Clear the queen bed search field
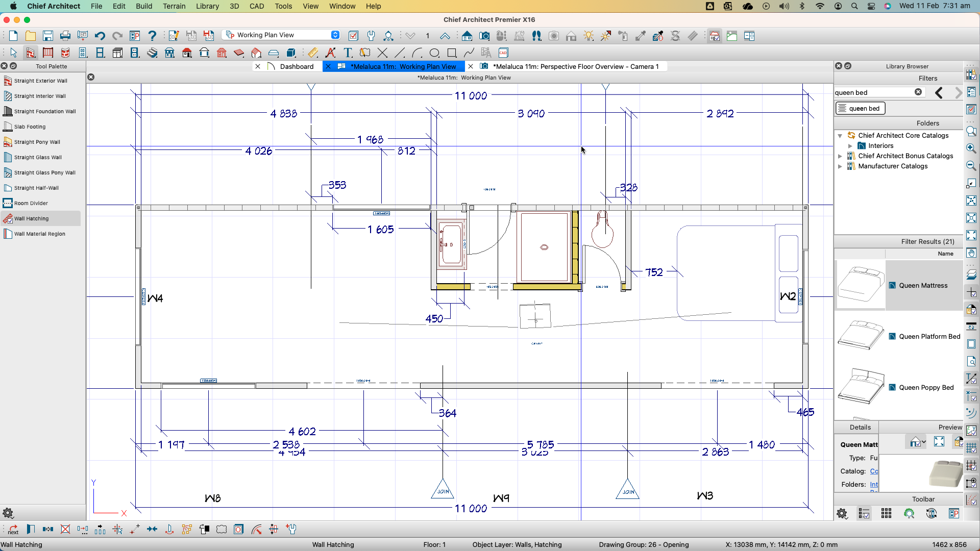 pyautogui.click(x=918, y=92)
